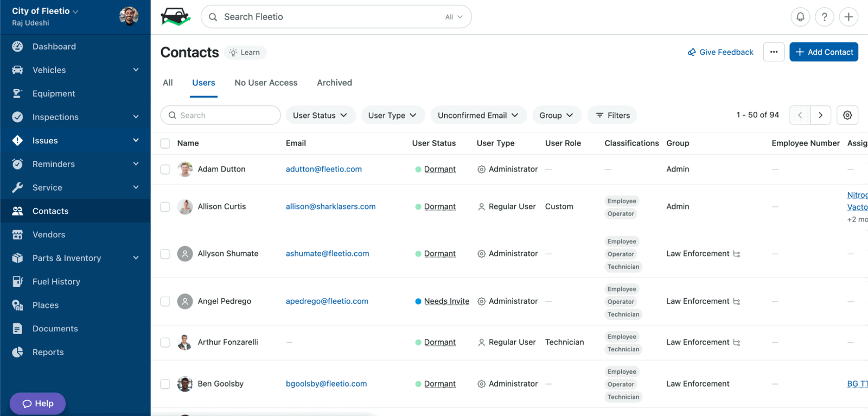868x416 pixels.
Task: Click subgroup icon in Arthur Fonzarelli's row
Action: (x=736, y=343)
